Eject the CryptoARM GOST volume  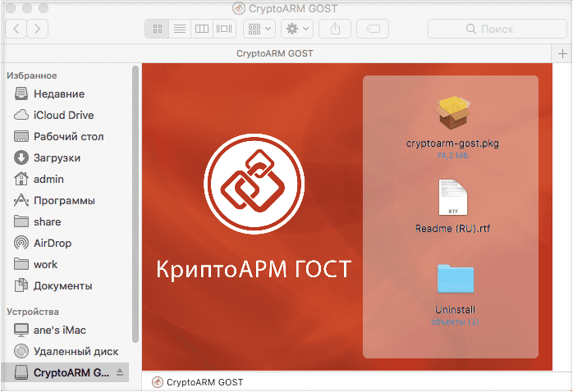tap(120, 372)
